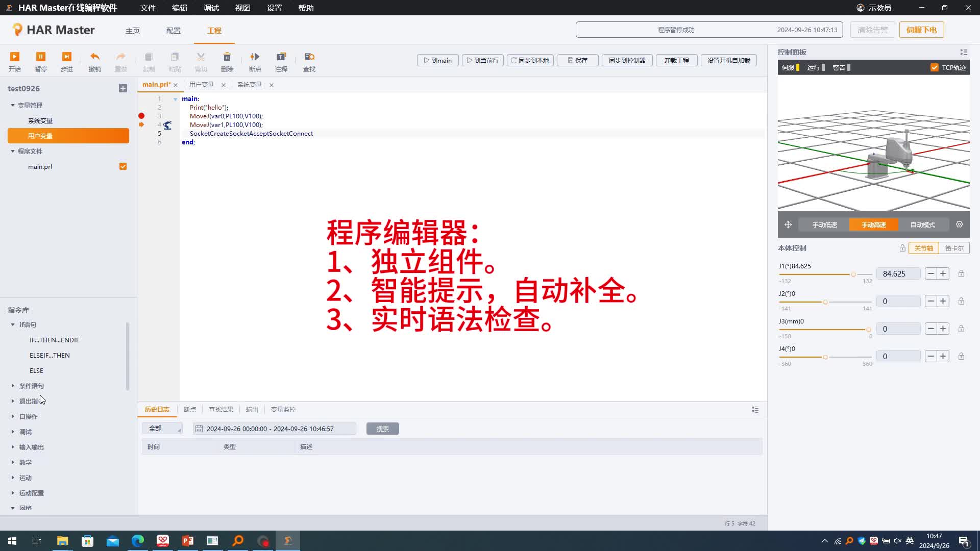Viewport: 980px width, 551px height.
Task: Click 设置开机自加载 button
Action: (x=728, y=60)
